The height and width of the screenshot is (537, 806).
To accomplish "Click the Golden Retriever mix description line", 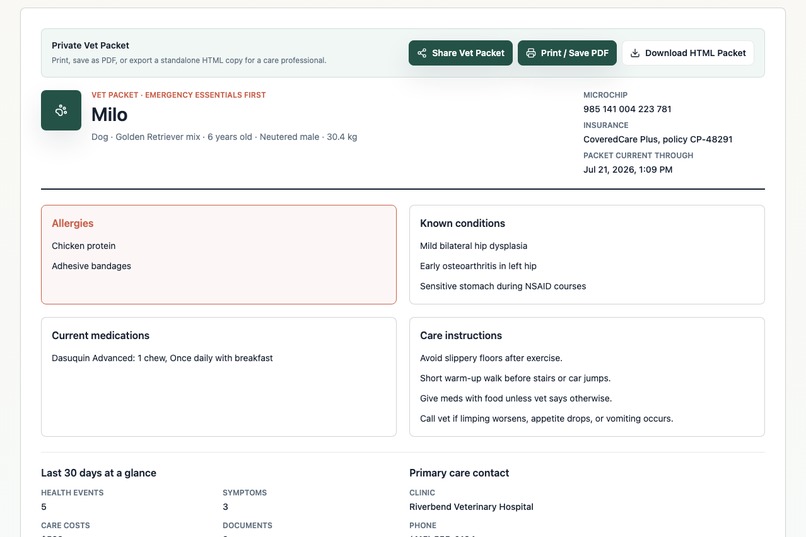I will 224,137.
